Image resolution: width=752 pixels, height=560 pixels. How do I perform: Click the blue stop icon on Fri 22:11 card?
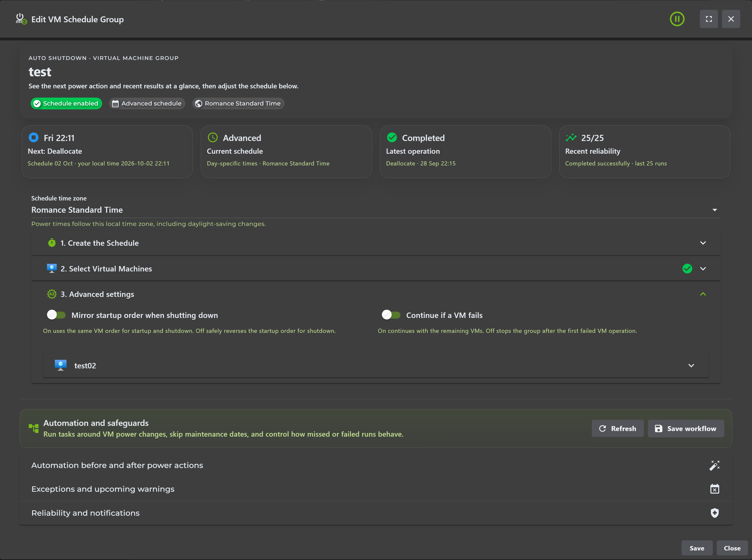(x=34, y=137)
